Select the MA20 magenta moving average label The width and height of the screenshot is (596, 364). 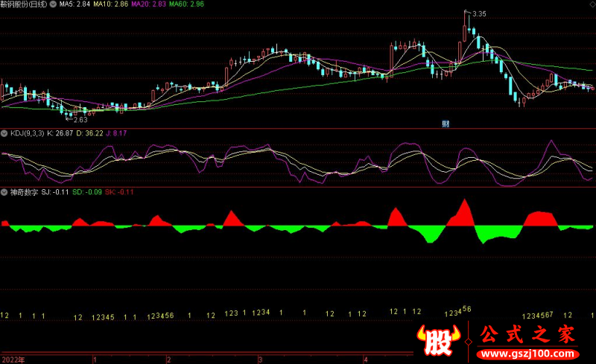pyautogui.click(x=148, y=4)
